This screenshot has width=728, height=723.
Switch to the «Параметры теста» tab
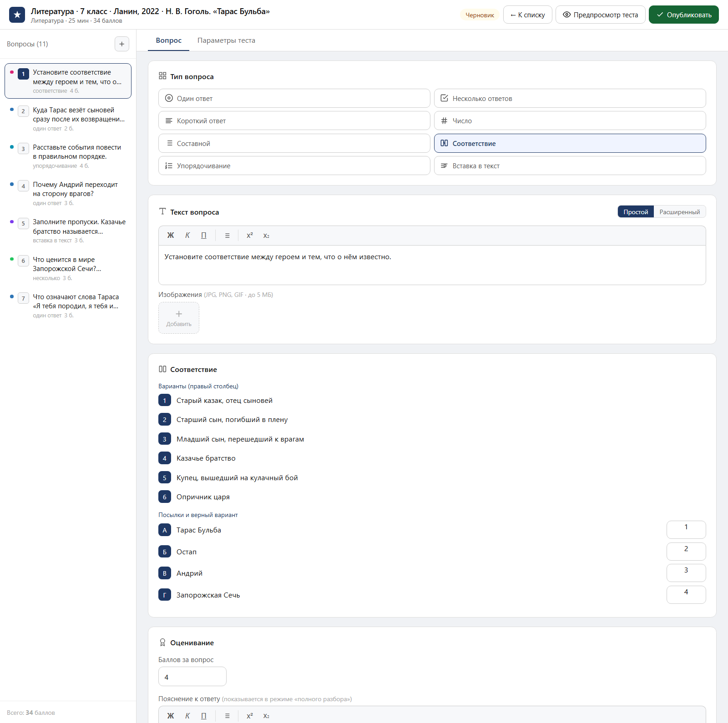click(226, 40)
